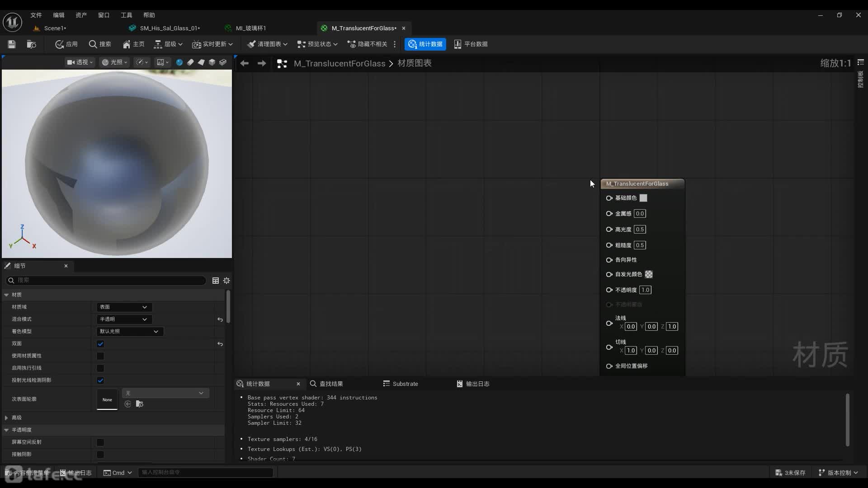This screenshot has width=868, height=488.
Task: Select sphere preview shape icon in viewport
Action: tap(179, 62)
